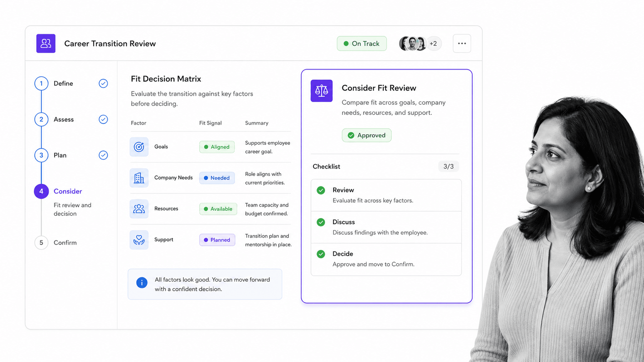The image size is (644, 362).
Task: Go to step 5 Confirm
Action: pos(55,243)
